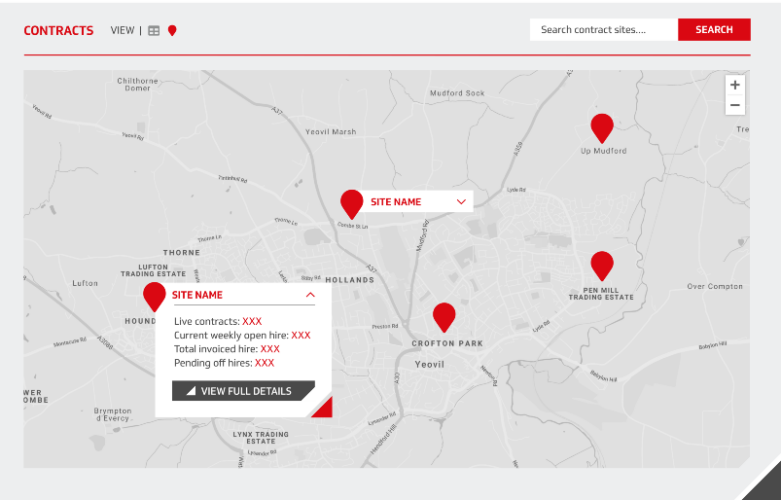
Task: Switch to map pin view icon
Action: pos(172,31)
